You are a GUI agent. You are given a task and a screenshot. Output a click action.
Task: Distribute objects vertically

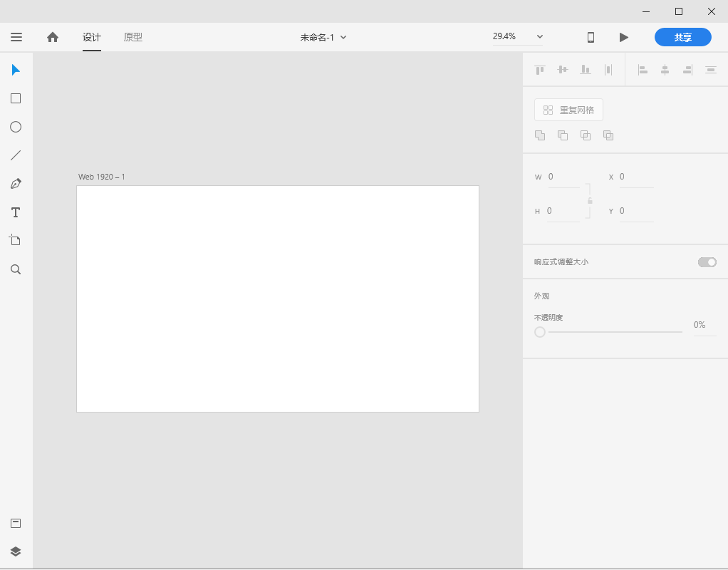point(711,70)
